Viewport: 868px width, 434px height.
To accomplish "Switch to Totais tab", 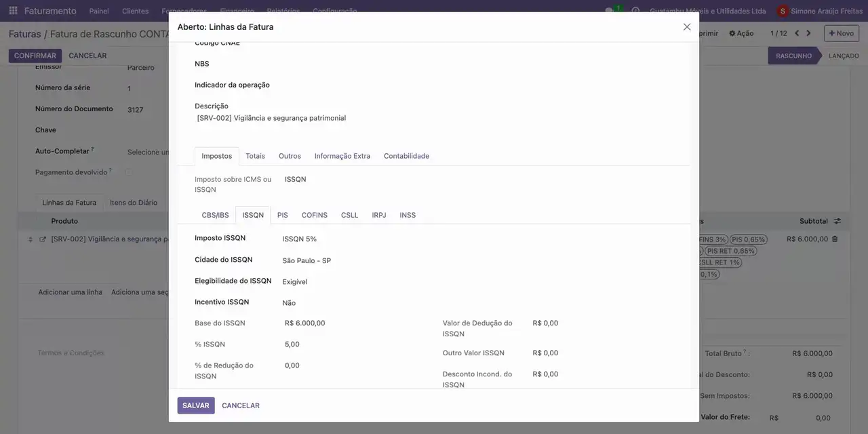I will point(255,156).
